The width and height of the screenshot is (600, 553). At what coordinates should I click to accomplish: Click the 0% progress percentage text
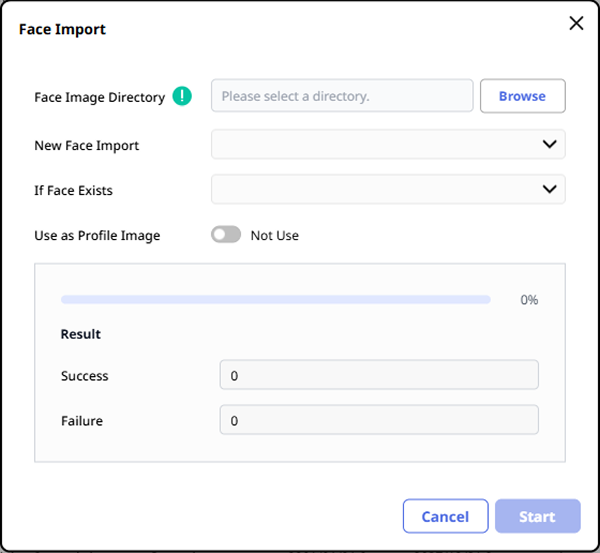tap(529, 300)
